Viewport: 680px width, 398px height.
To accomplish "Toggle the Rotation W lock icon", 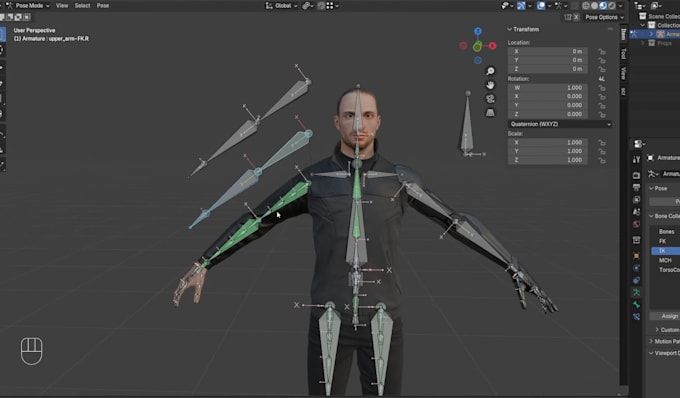I will [602, 88].
